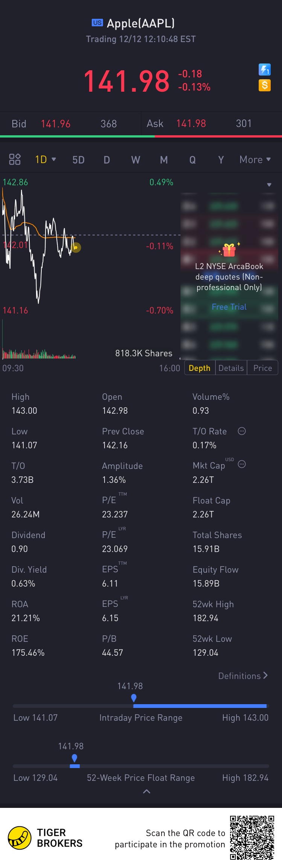Collapse the stats panel with up chevron
Screen dimensions: 282x868
pyautogui.click(x=147, y=791)
